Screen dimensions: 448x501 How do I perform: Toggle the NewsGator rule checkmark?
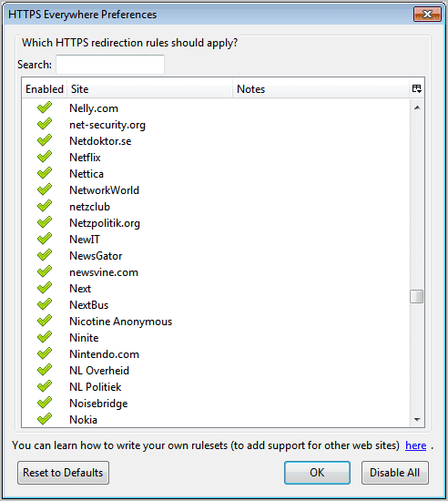(45, 255)
